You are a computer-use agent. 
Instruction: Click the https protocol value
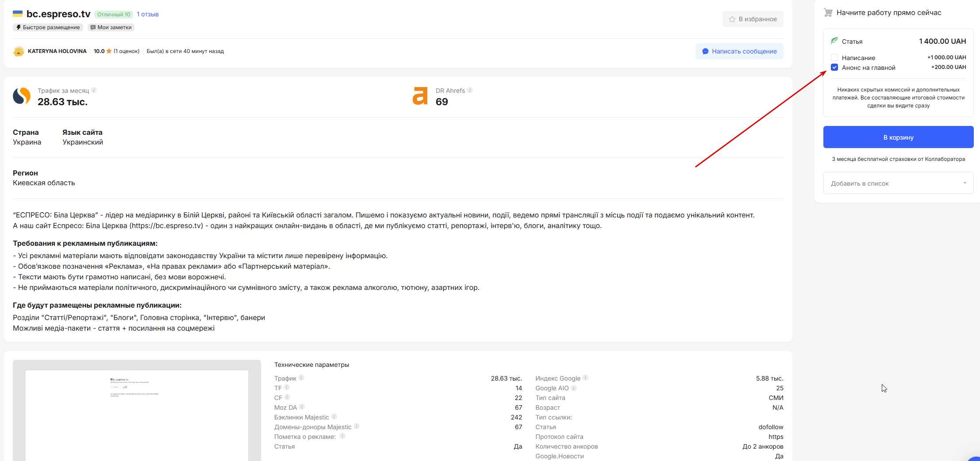(776, 437)
